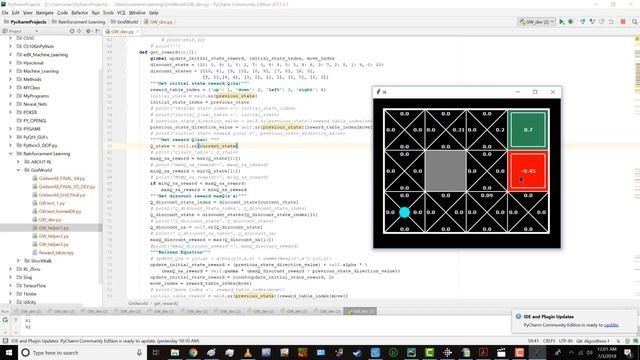This screenshot has width=640, height=360.
Task: Click the Windows Start button
Action: [x=8, y=353]
